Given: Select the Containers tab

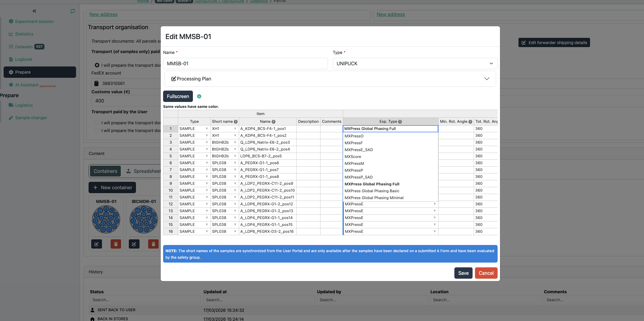Looking at the screenshot, I should [x=105, y=171].
